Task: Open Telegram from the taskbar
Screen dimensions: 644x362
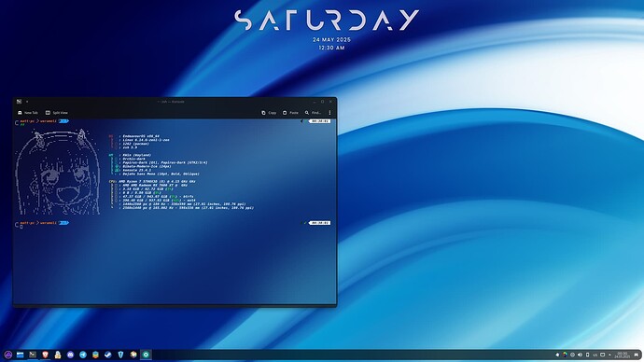Action: tap(83, 355)
